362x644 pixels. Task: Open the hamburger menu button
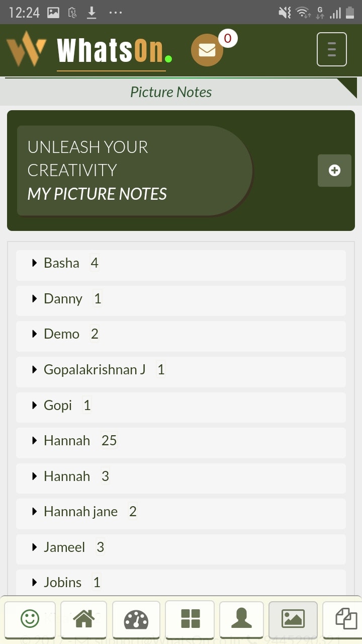(331, 49)
